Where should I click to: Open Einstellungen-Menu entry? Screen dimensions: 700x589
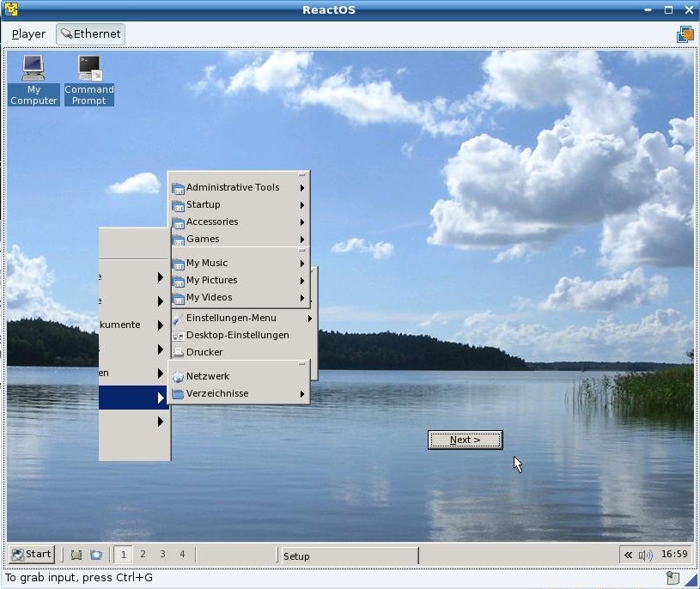coord(243,319)
